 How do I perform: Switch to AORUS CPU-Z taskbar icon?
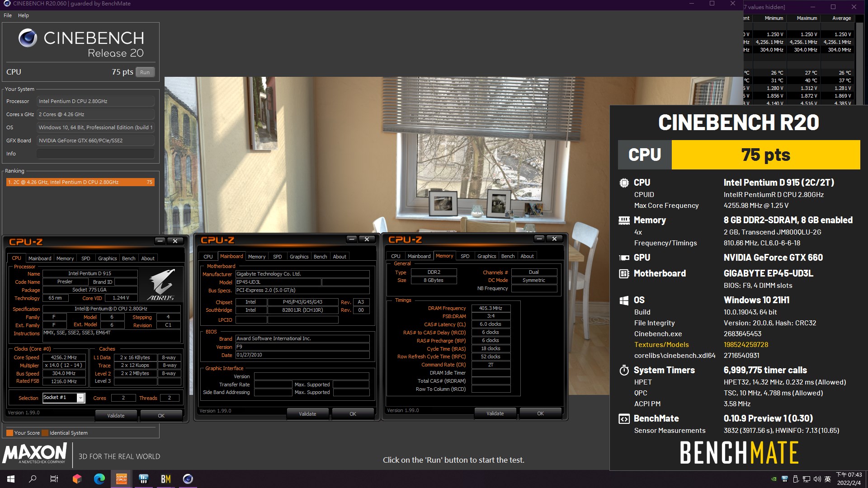click(x=121, y=479)
